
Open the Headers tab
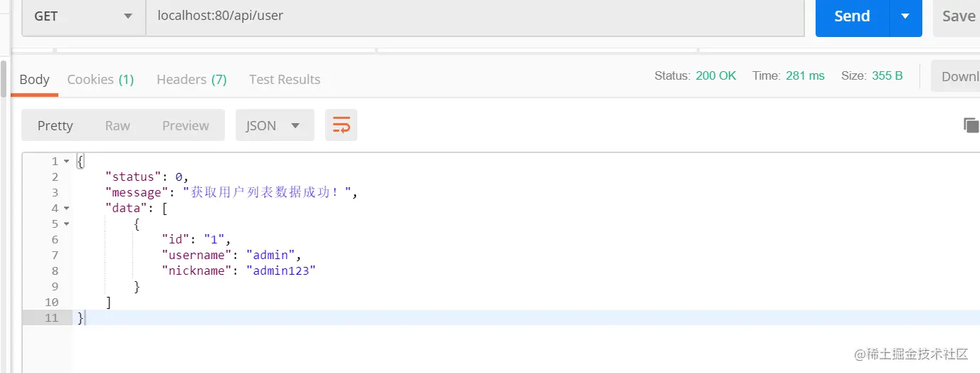pos(191,79)
